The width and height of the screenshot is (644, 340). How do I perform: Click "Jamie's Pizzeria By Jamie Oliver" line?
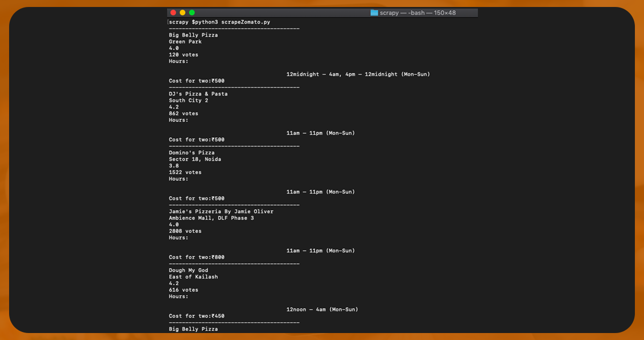tap(221, 211)
